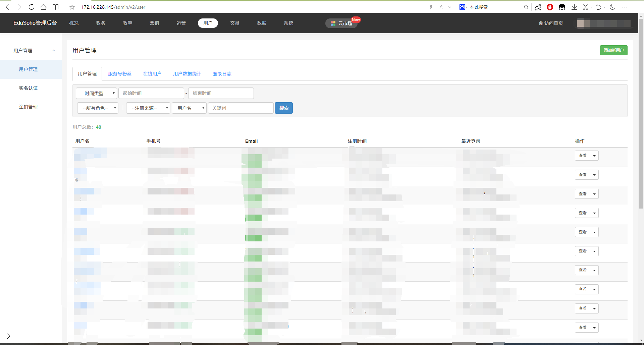Click the extension icon left of ad-block
The image size is (644, 345).
point(538,7)
